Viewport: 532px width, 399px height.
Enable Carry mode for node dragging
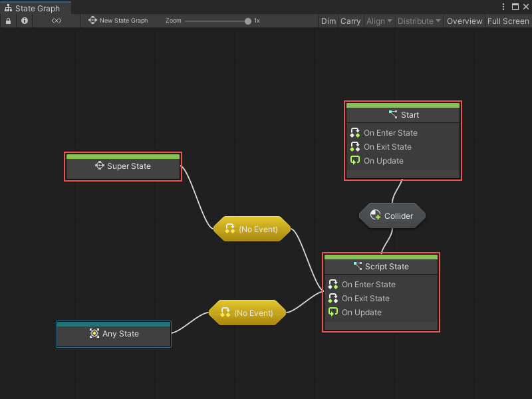click(x=350, y=21)
